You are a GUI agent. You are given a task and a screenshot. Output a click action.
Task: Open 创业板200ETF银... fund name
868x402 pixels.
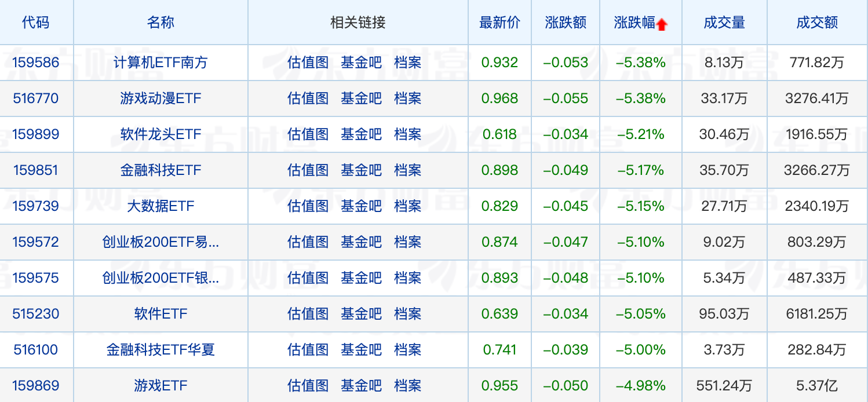pyautogui.click(x=161, y=278)
